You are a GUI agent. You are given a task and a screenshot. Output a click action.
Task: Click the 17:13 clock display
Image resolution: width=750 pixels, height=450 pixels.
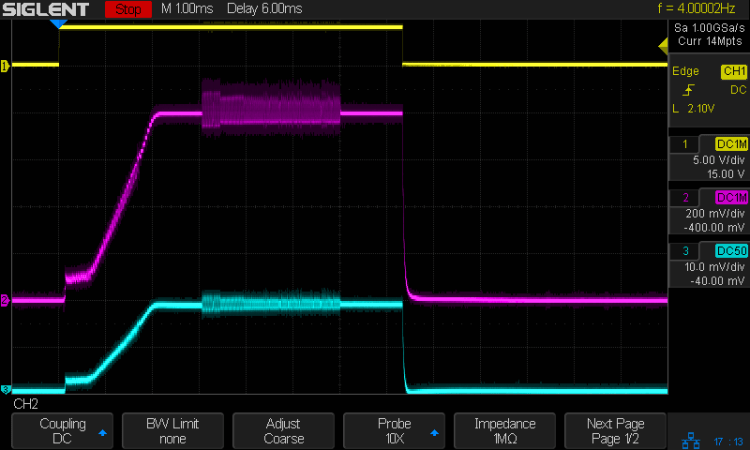coord(728,442)
